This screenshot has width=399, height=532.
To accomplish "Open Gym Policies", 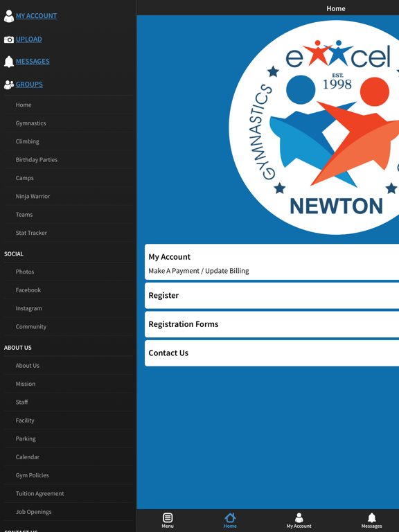I will [x=68, y=476].
